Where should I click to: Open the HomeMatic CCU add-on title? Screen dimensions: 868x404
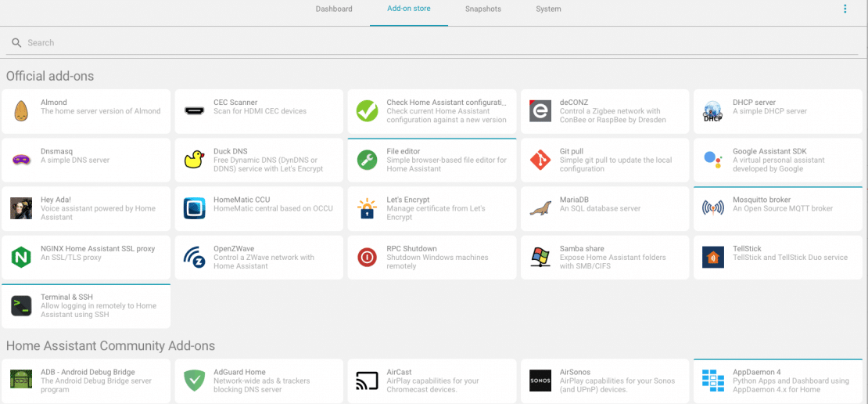[242, 200]
